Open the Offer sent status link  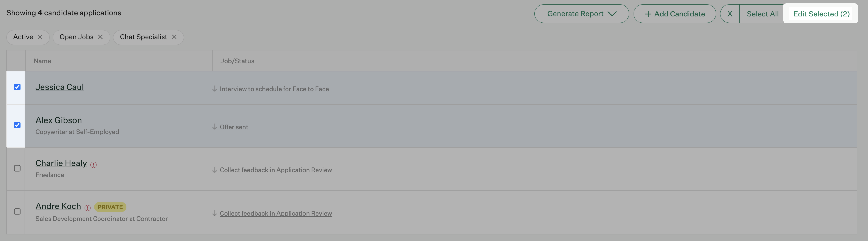pyautogui.click(x=234, y=127)
